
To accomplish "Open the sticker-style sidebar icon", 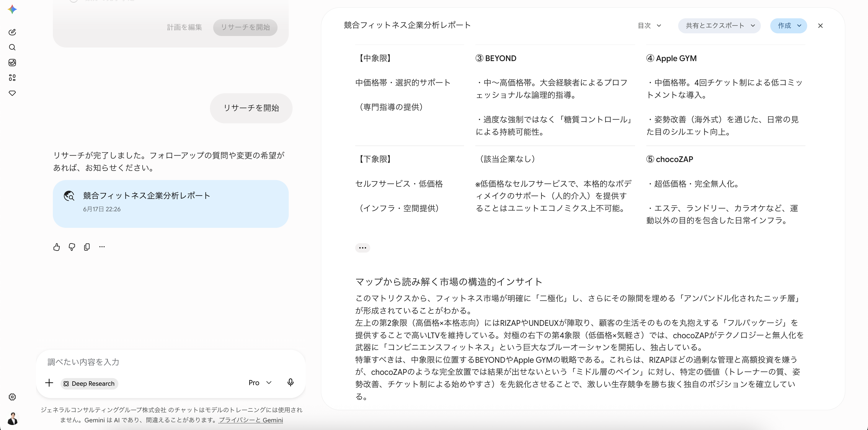I will (x=12, y=62).
